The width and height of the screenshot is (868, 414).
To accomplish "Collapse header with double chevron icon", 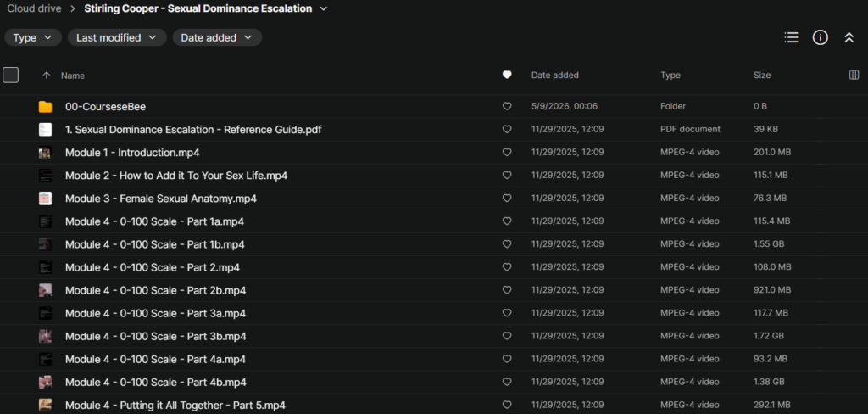I will [x=849, y=37].
